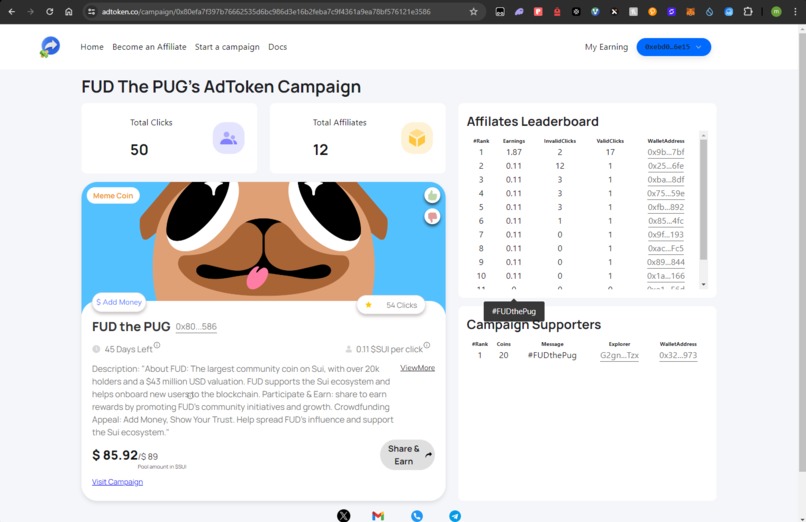
Task: Open leaderboard wallet 0xfb...892
Action: pyautogui.click(x=666, y=207)
